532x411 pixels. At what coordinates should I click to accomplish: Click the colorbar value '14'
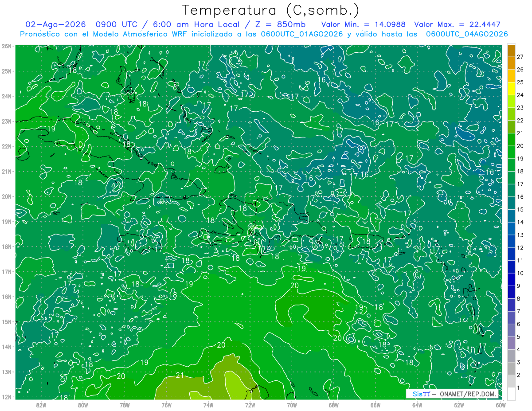tap(520, 222)
